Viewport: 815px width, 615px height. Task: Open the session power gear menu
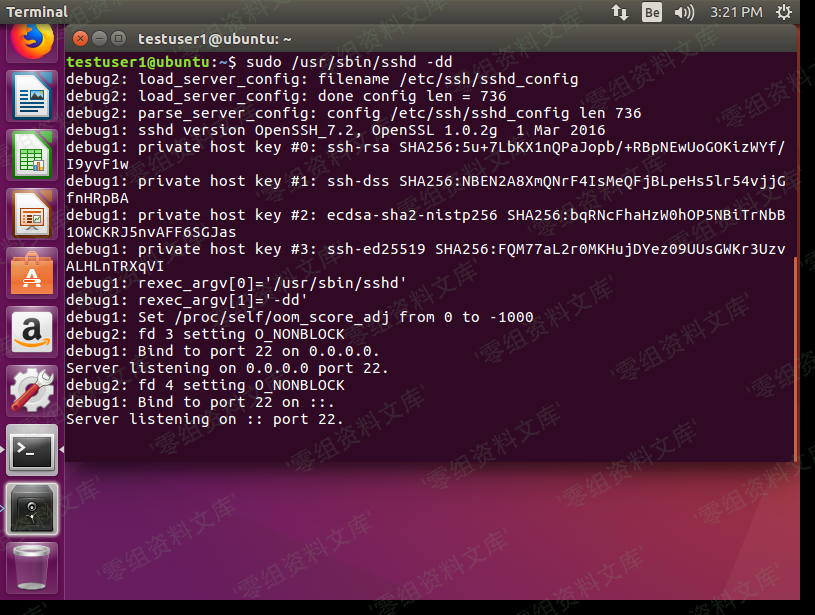785,12
